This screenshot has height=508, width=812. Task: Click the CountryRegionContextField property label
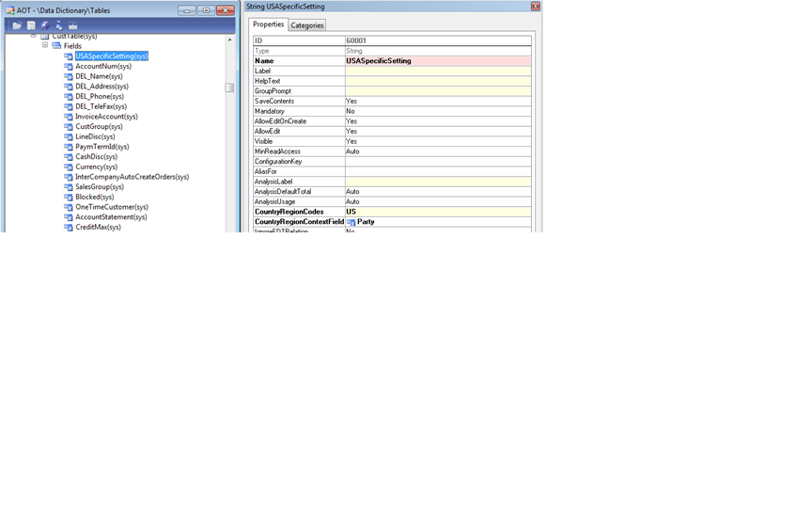(x=299, y=222)
